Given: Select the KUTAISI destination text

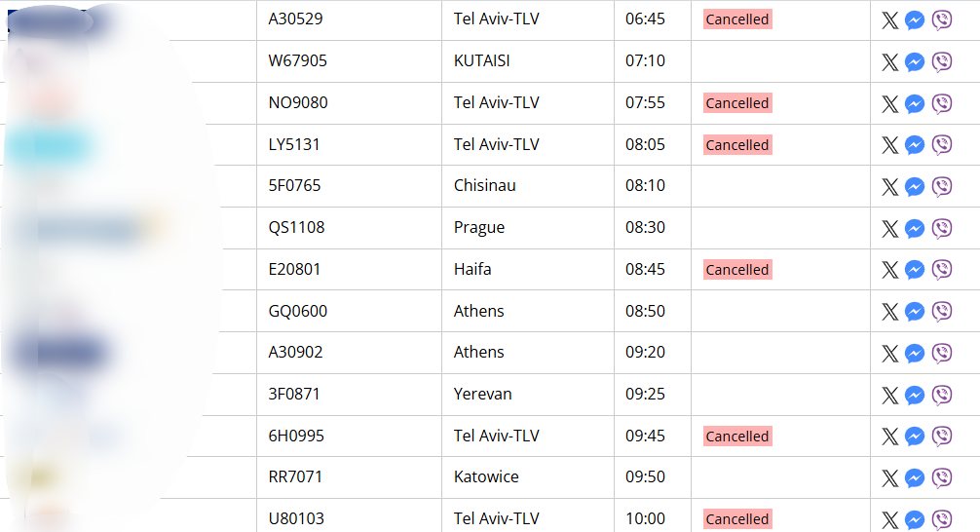Looking at the screenshot, I should point(482,60).
